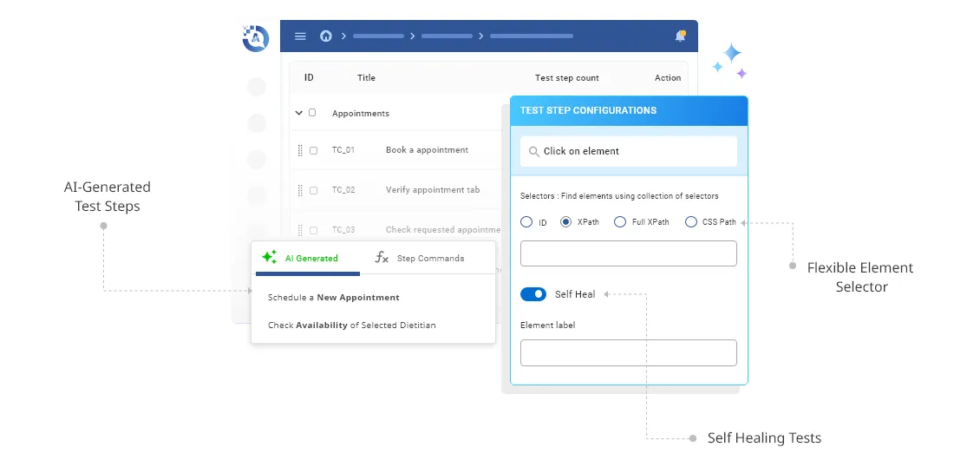The height and width of the screenshot is (467, 980).
Task: Click the app logo icon
Action: tap(255, 38)
